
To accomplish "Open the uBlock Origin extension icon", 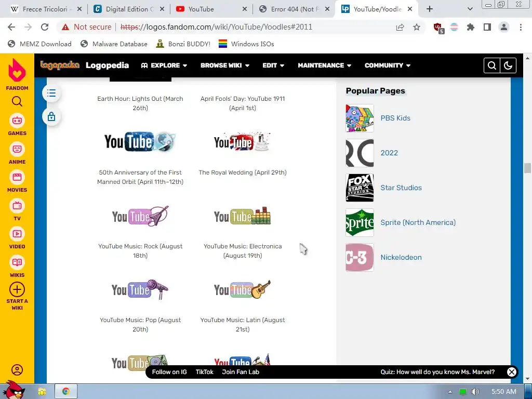I will pyautogui.click(x=438, y=28).
